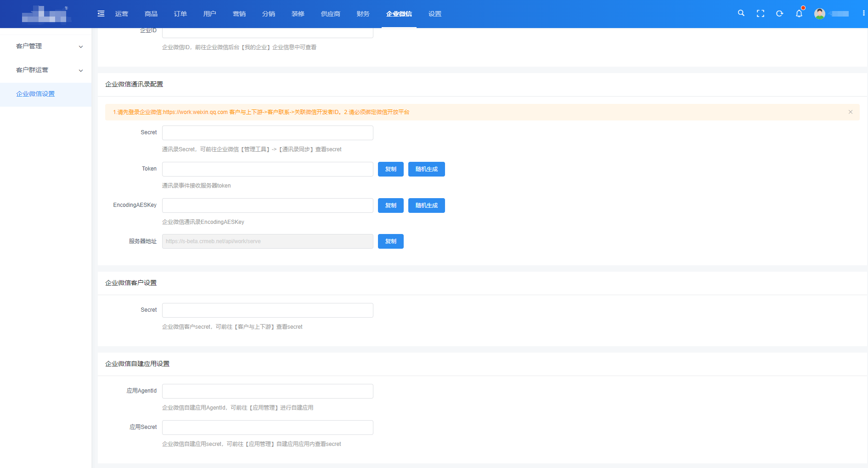Open the user avatar menu
The image size is (868, 468).
pyautogui.click(x=819, y=14)
